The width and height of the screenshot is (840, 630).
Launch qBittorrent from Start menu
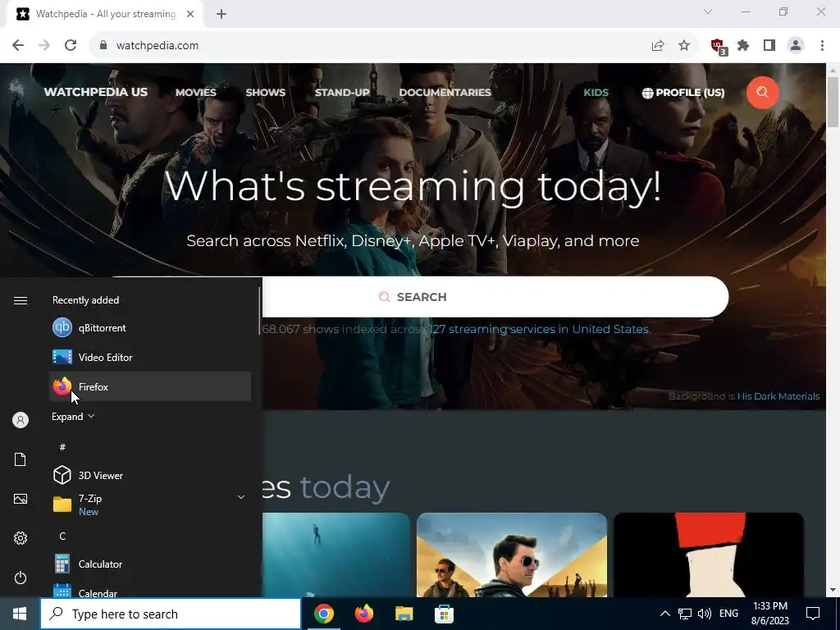click(150, 328)
